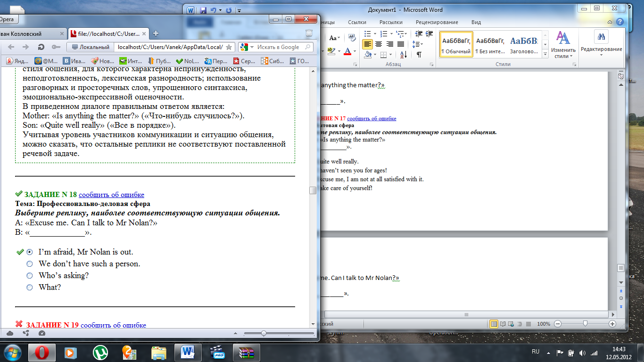Screen dimensions: 644x362
Task: Open the 'Вид' ribbon tab in Word
Action: click(476, 22)
